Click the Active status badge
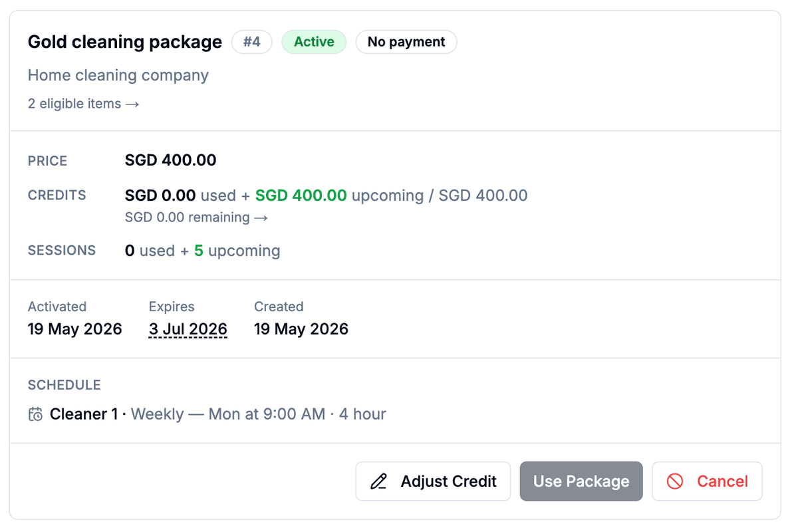The width and height of the screenshot is (798, 532). tap(314, 42)
